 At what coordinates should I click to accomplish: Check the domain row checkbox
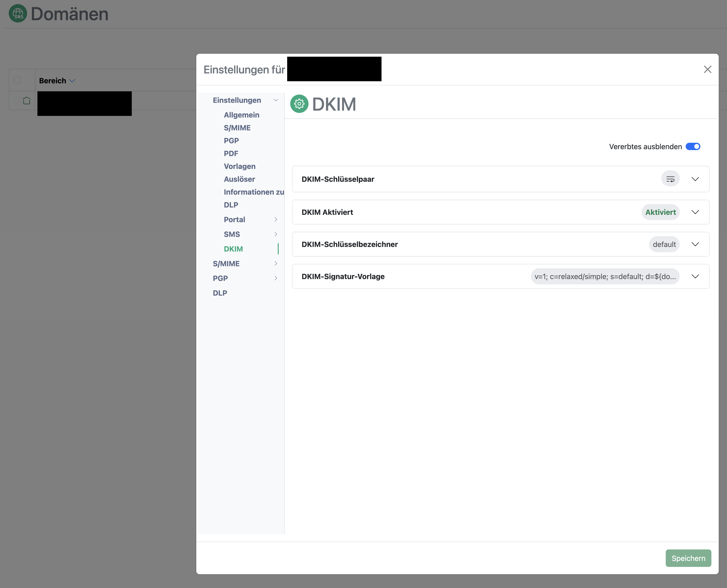pyautogui.click(x=16, y=101)
